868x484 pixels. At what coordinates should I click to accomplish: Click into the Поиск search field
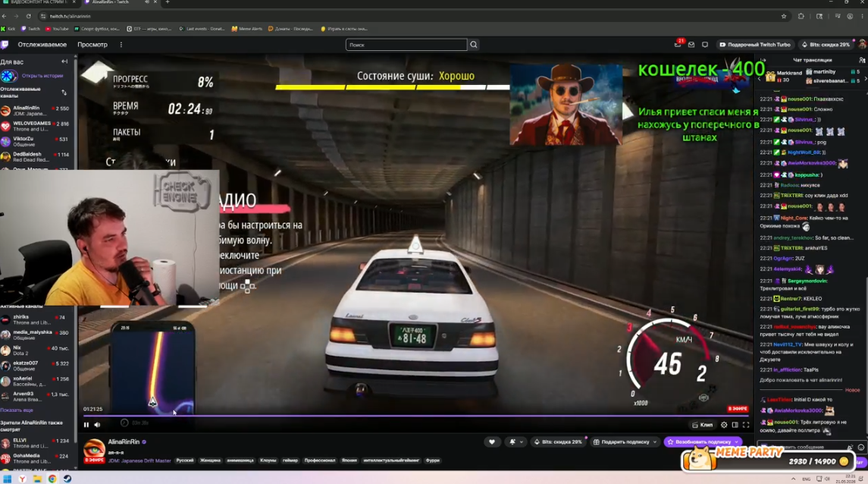tap(406, 45)
